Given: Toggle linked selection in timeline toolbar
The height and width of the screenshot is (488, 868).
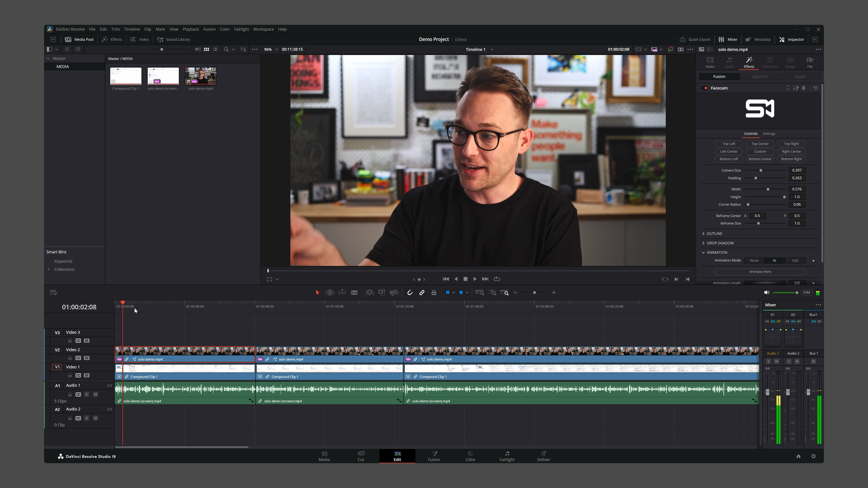Looking at the screenshot, I should [x=422, y=293].
